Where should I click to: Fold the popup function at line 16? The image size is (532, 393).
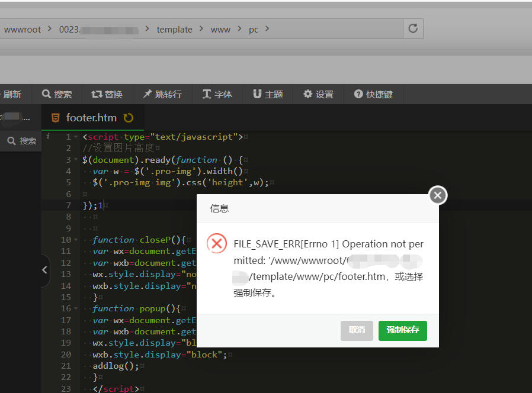tap(76, 308)
